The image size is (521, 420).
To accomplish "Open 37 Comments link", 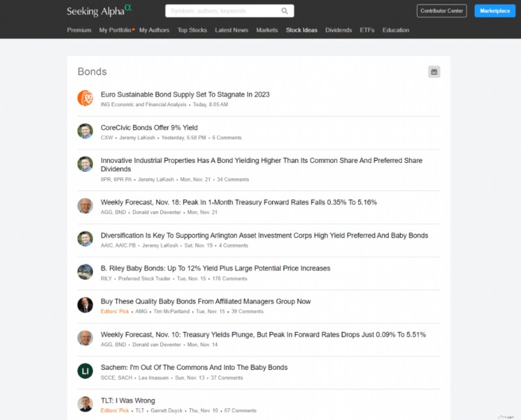I will (x=227, y=378).
